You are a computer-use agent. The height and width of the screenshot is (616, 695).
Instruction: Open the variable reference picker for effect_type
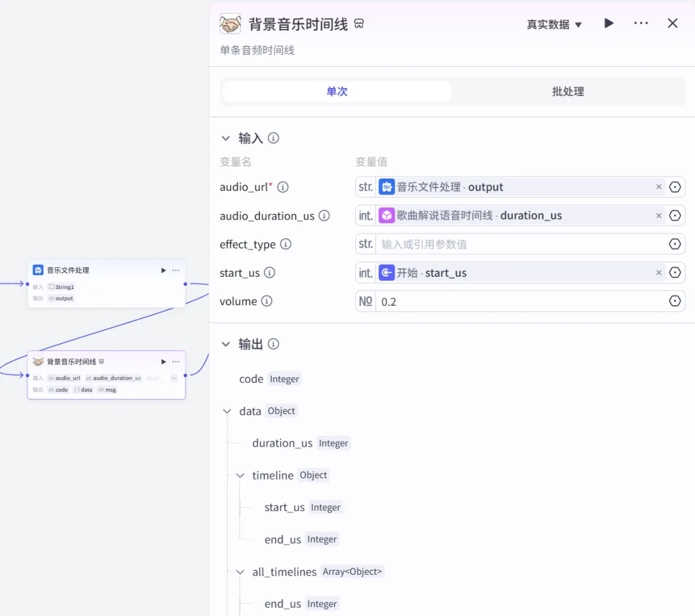point(674,244)
